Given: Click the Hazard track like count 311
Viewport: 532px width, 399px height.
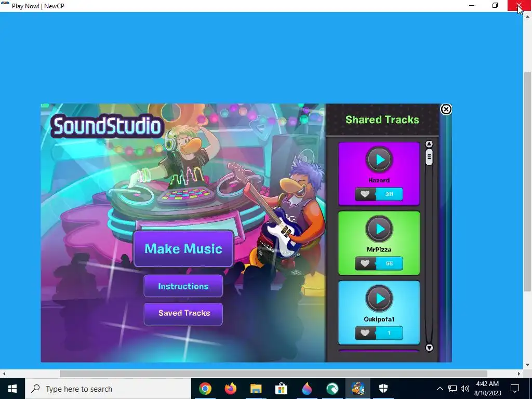Looking at the screenshot, I should 389,194.
